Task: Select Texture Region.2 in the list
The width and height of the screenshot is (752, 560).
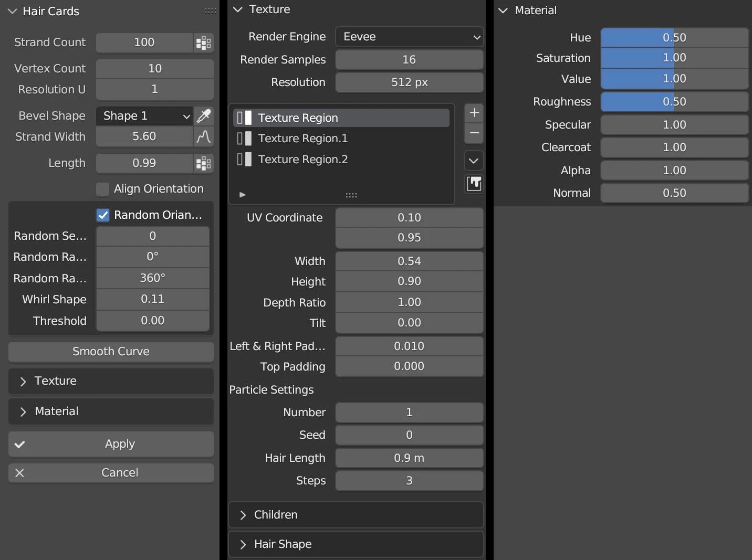Action: (303, 159)
